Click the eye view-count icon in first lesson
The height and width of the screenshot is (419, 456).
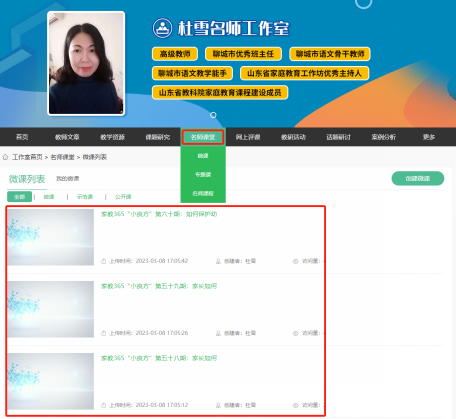(x=295, y=261)
